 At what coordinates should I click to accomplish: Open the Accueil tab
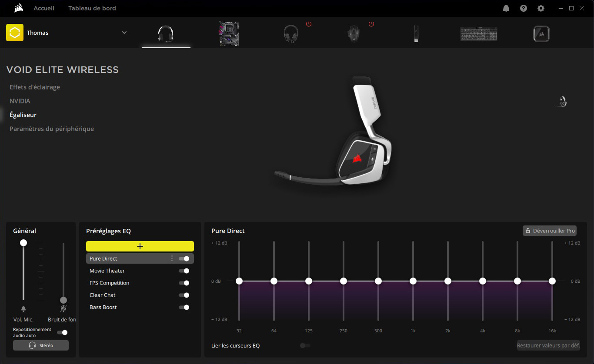click(x=44, y=8)
